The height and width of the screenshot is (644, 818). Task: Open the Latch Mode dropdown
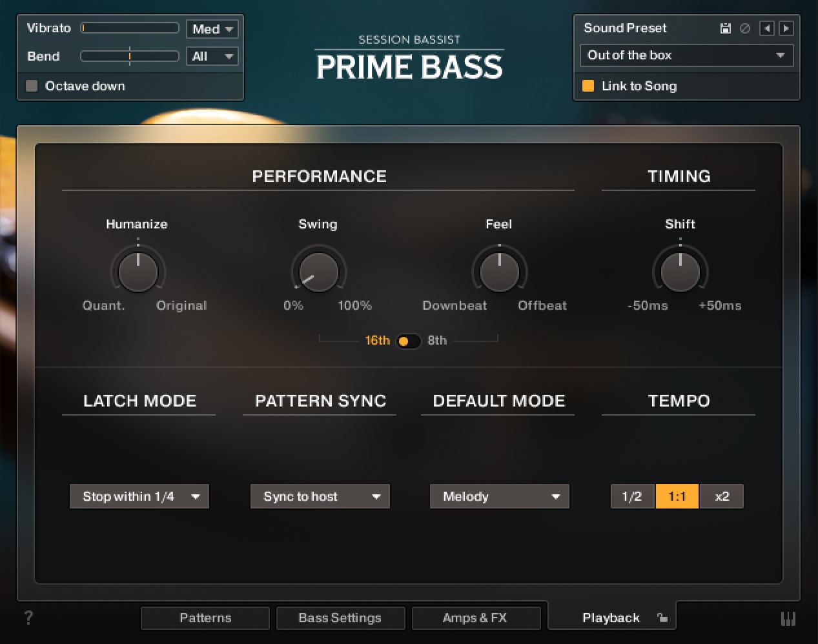point(139,496)
